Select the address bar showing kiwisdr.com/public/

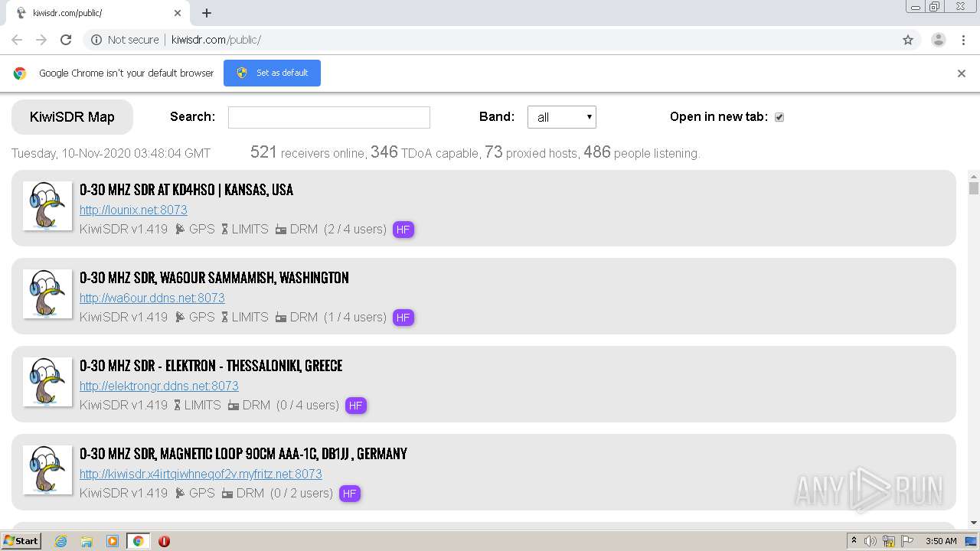coord(501,40)
